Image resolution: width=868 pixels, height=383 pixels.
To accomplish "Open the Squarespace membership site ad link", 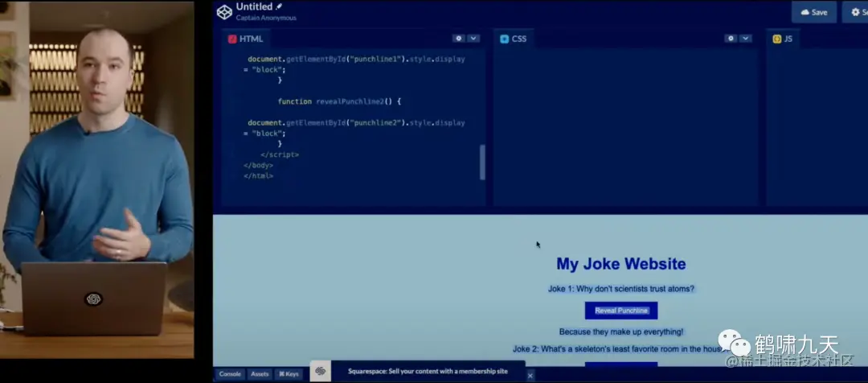I will [x=428, y=372].
